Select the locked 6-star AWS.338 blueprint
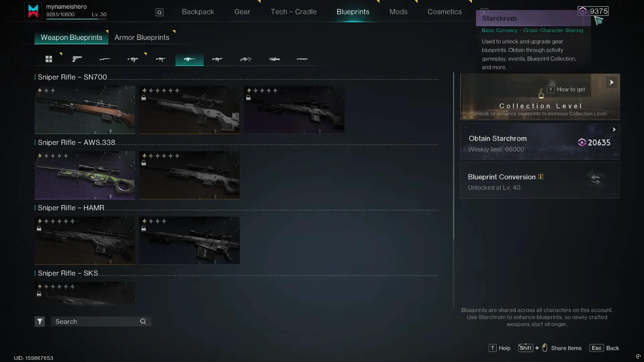 tap(190, 175)
